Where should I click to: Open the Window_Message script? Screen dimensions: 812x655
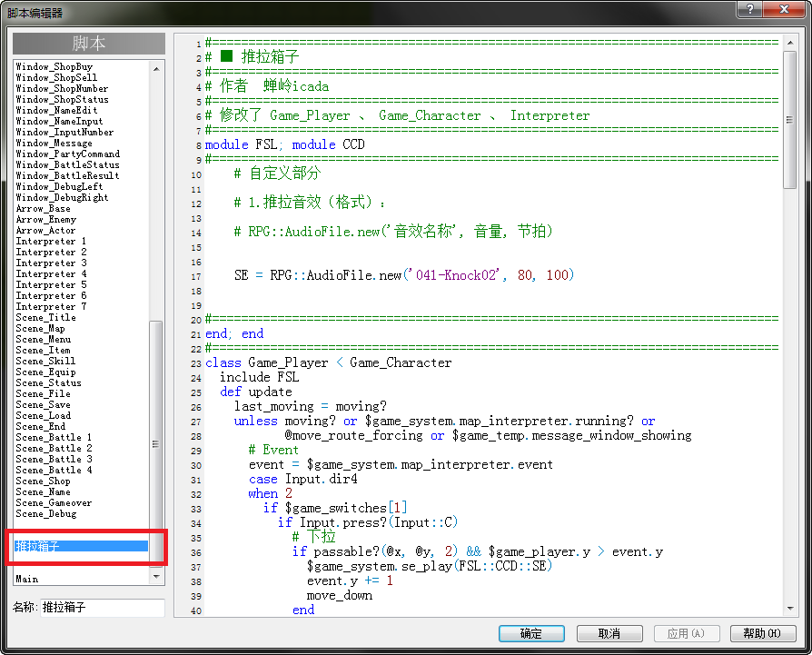click(x=54, y=144)
